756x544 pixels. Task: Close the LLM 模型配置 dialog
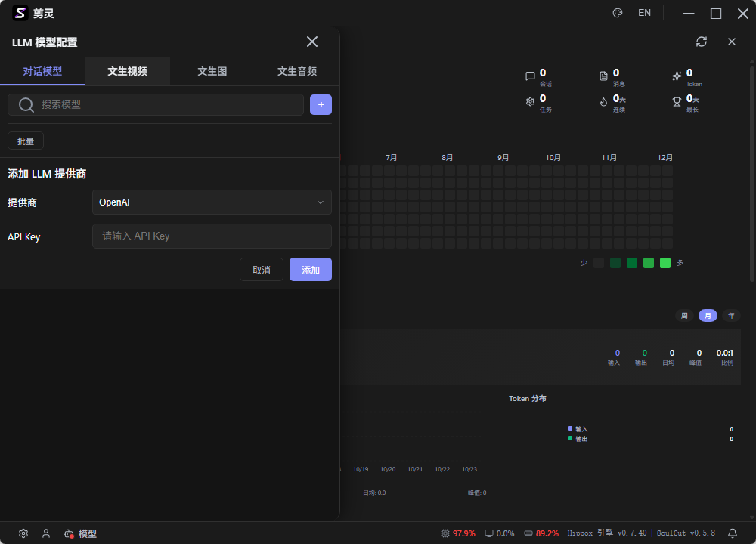pyautogui.click(x=312, y=42)
